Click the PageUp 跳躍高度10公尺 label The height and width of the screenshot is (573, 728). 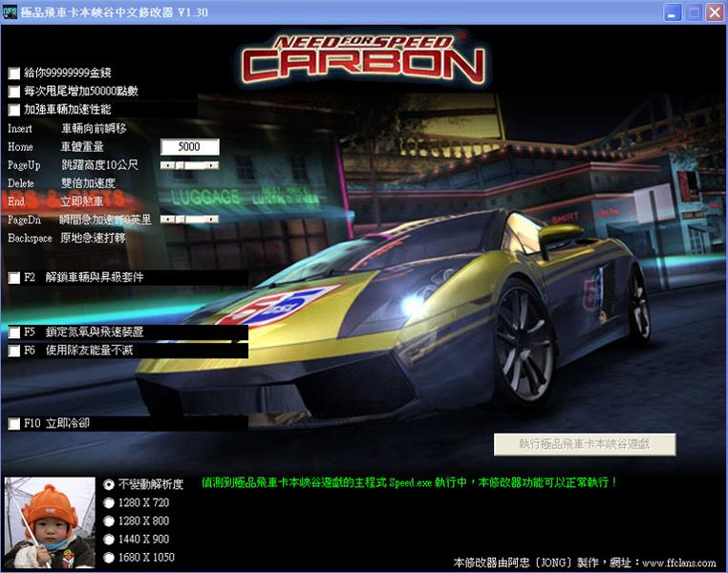73,165
